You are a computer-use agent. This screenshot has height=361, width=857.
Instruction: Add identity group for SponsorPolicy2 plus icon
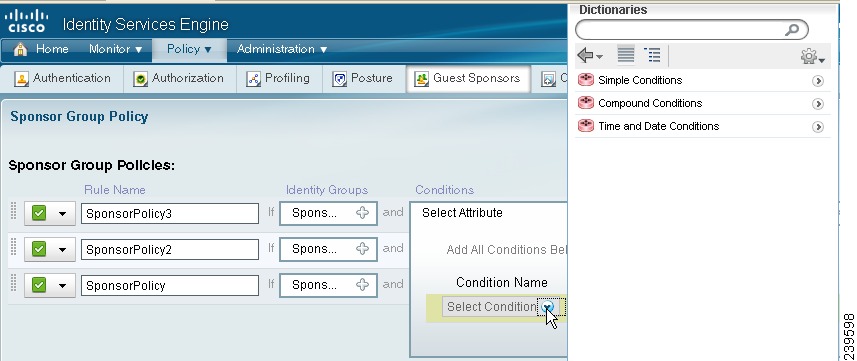coord(362,249)
